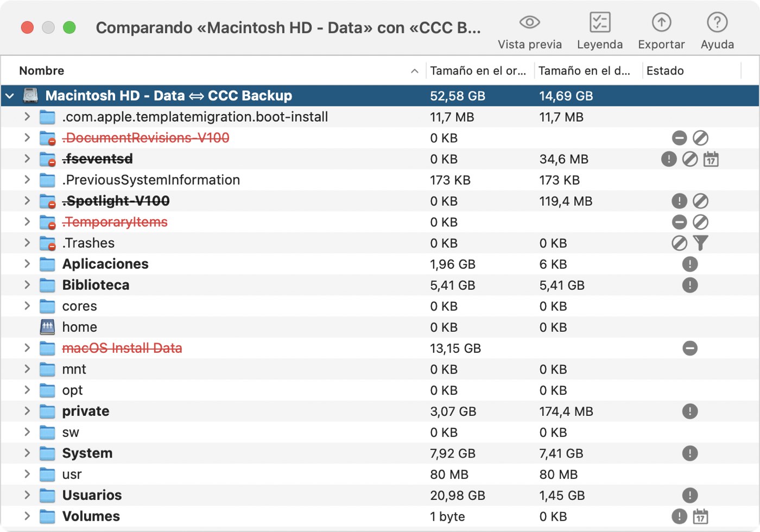The height and width of the screenshot is (532, 760).
Task: Click the excluded slash icon for .TemporaryItems
Action: click(x=700, y=222)
